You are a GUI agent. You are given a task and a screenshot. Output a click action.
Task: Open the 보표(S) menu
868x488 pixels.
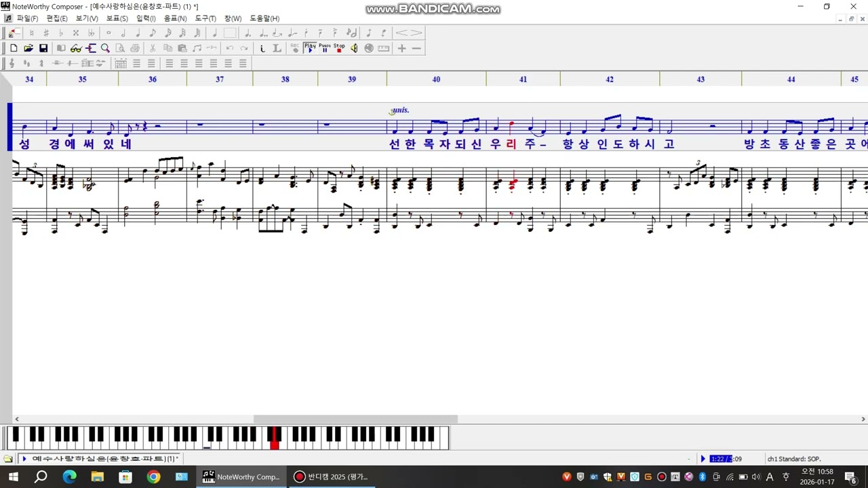[x=117, y=18]
